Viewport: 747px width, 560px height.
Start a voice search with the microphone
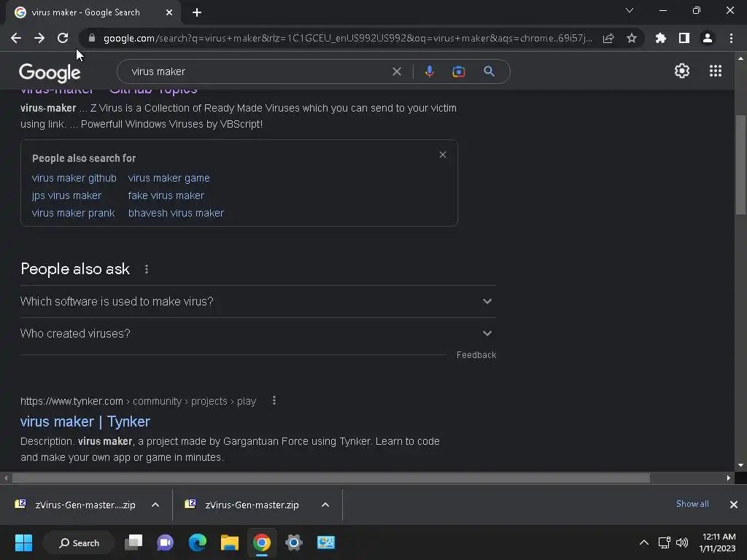tap(429, 71)
